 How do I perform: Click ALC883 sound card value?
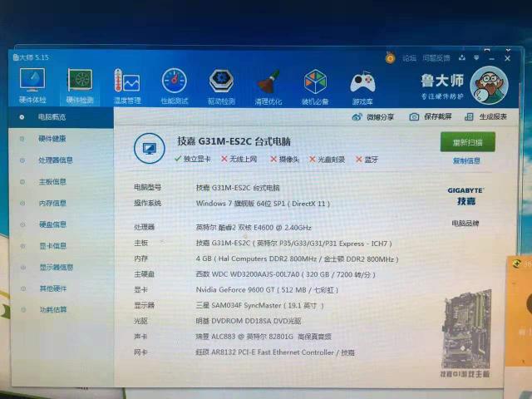coord(264,337)
